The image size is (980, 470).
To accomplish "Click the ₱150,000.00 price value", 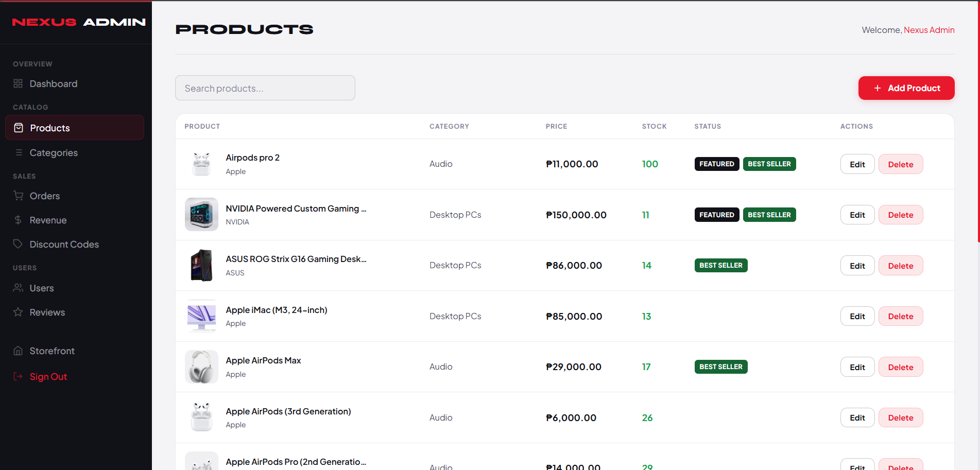I will pyautogui.click(x=576, y=215).
